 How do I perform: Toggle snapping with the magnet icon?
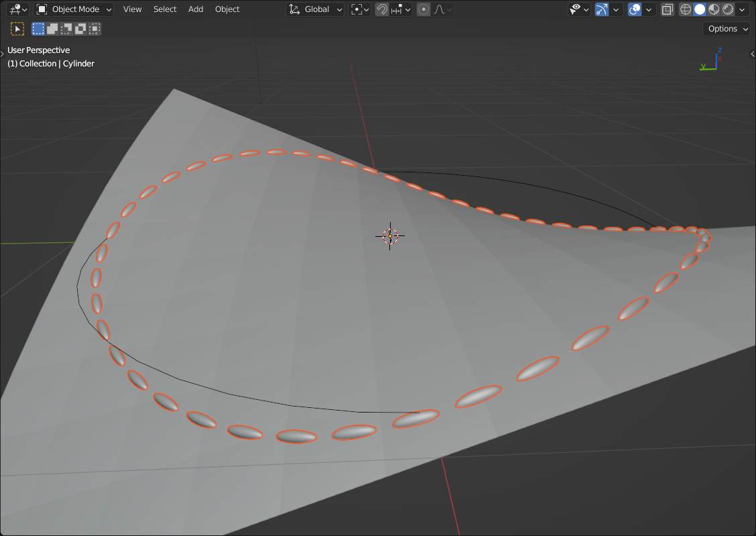click(381, 9)
